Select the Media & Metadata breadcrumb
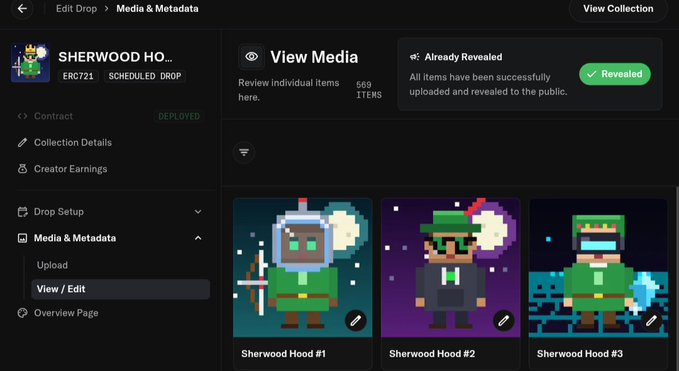The width and height of the screenshot is (679, 371). pyautogui.click(x=157, y=9)
